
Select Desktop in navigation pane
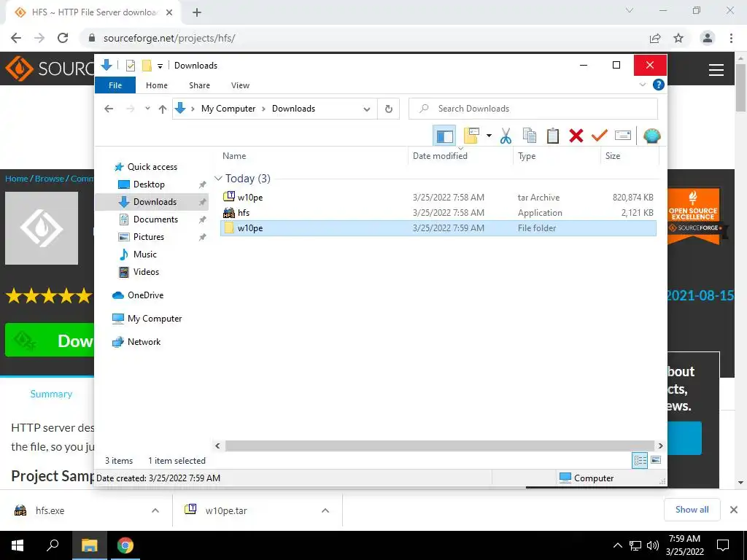pos(149,184)
